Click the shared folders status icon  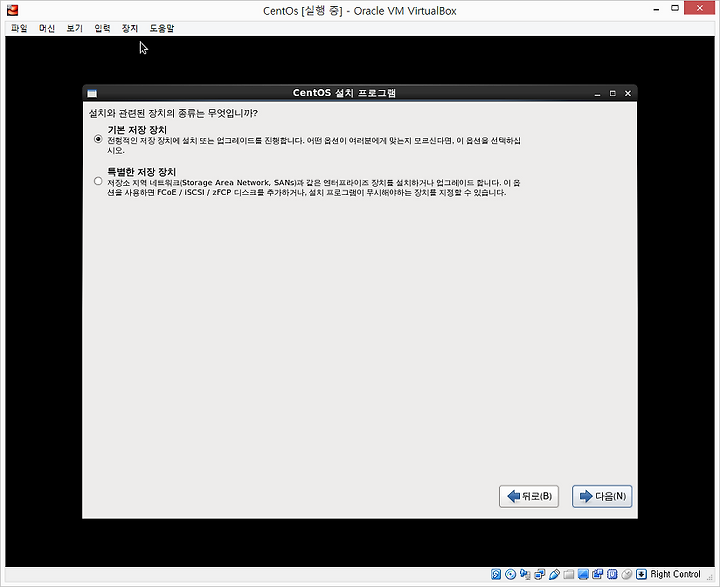coord(569,574)
